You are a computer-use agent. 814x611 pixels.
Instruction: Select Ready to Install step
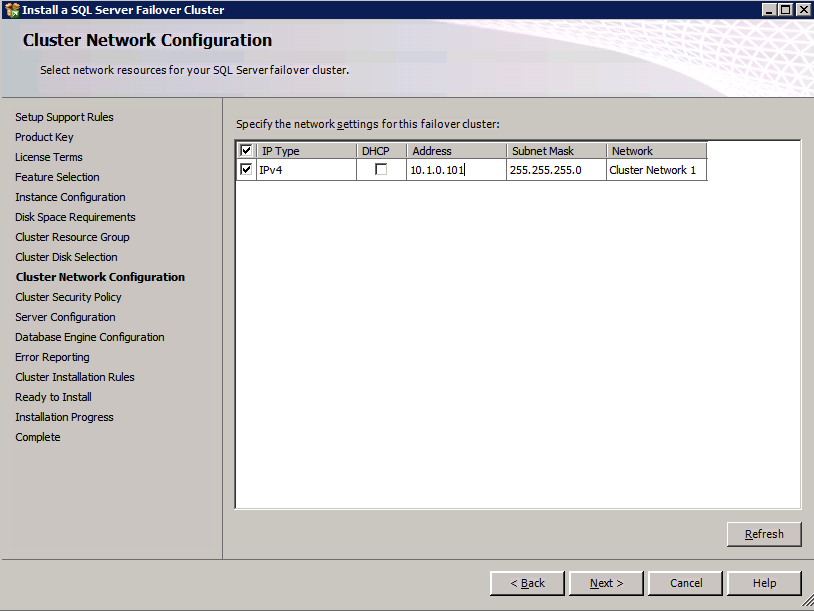coord(53,397)
